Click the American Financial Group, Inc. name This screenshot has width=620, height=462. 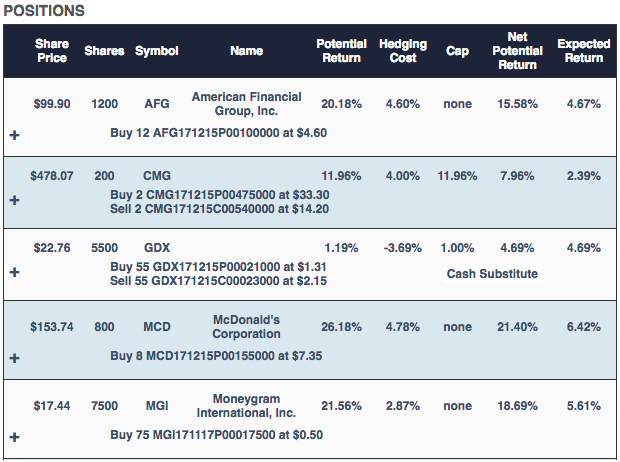click(246, 104)
